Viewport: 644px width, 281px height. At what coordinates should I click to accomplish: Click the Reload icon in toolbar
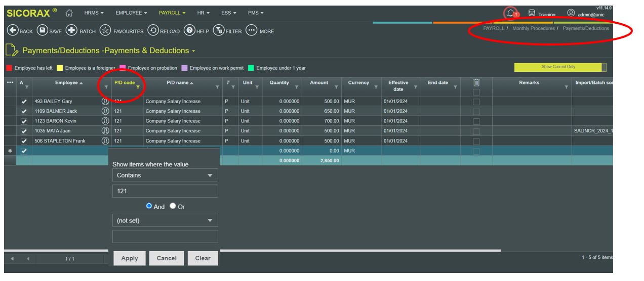[153, 31]
